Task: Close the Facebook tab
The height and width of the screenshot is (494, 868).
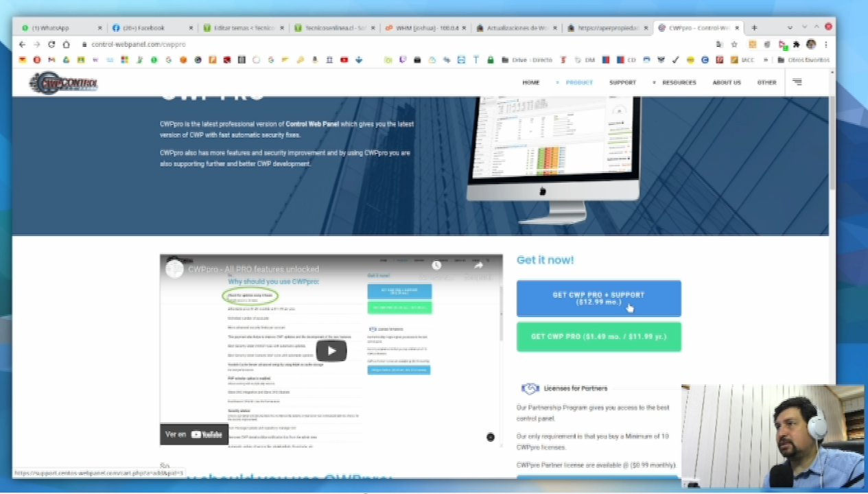Action: [x=191, y=28]
